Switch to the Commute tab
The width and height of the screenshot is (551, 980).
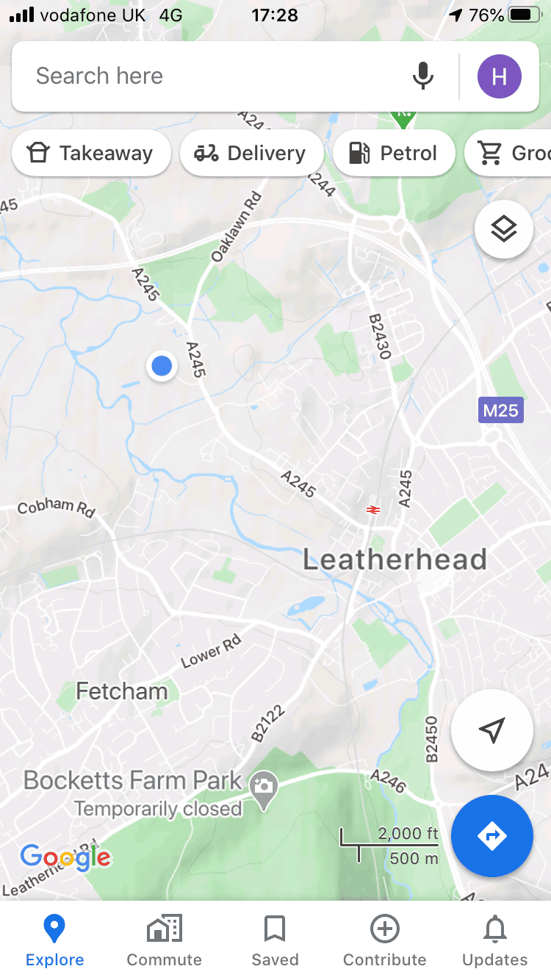[x=165, y=940]
